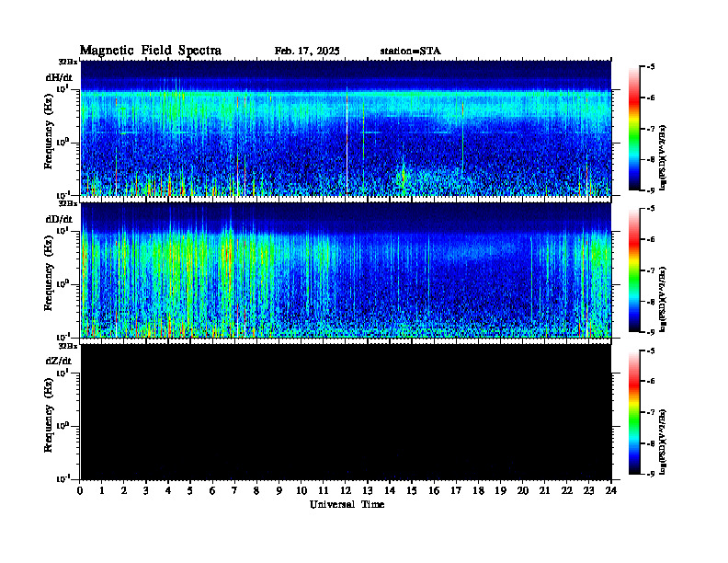Click the "-9" value on dZ/dt color scale
The image size is (728, 563).
651,475
